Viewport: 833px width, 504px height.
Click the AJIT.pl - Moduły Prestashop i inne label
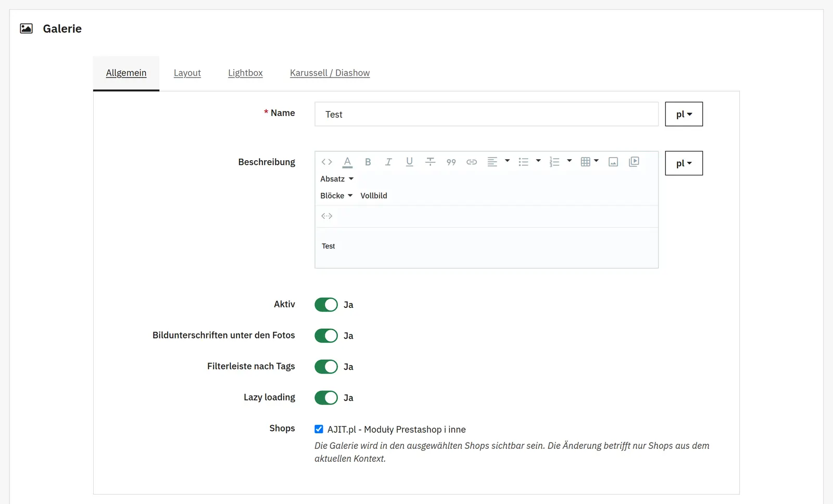click(397, 430)
